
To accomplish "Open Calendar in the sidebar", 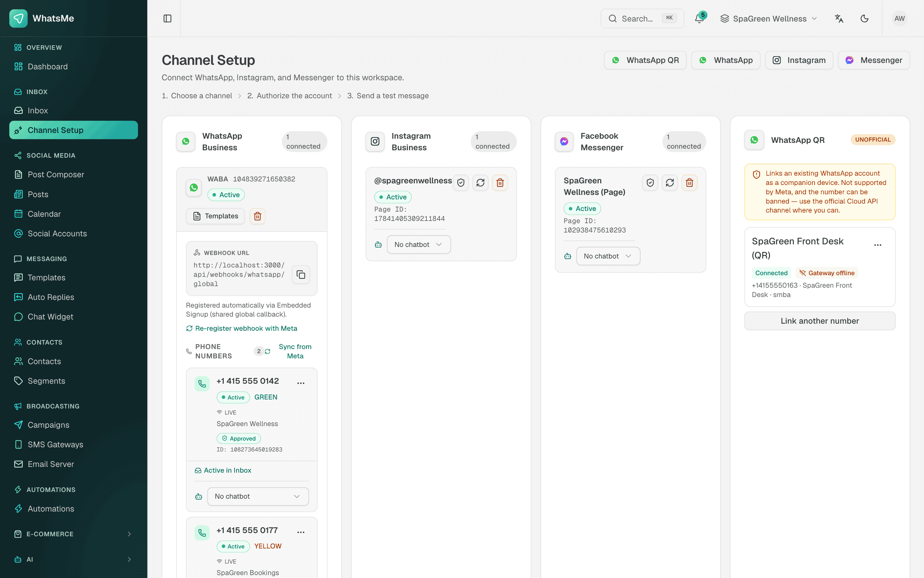I will pos(73,214).
